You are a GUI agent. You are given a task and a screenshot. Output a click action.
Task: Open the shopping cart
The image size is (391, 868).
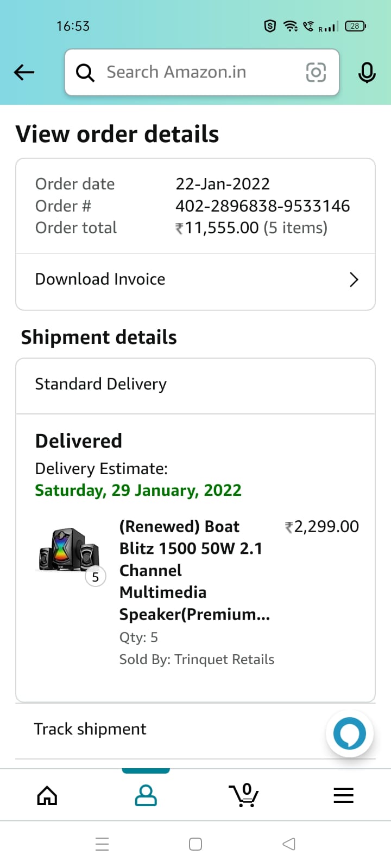(244, 796)
